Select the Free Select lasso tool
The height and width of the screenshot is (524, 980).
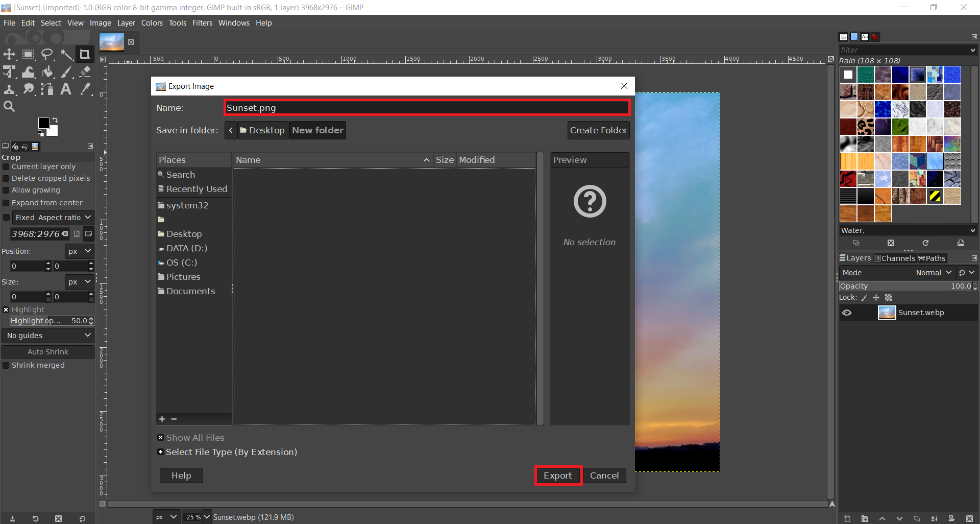(47, 55)
